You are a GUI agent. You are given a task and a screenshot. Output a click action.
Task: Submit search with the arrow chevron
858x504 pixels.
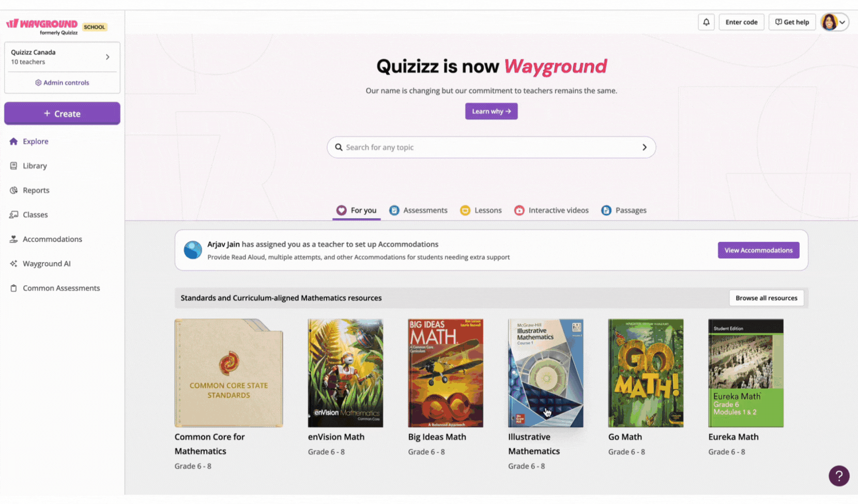[x=644, y=147]
